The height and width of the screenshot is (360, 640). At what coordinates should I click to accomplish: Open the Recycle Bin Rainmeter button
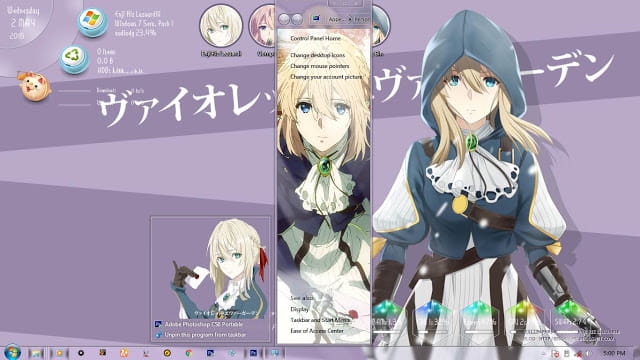pyautogui.click(x=74, y=60)
